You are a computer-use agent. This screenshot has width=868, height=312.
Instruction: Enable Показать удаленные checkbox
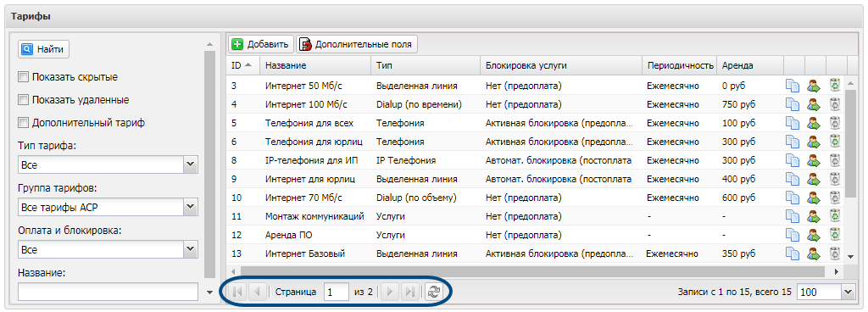pyautogui.click(x=23, y=100)
